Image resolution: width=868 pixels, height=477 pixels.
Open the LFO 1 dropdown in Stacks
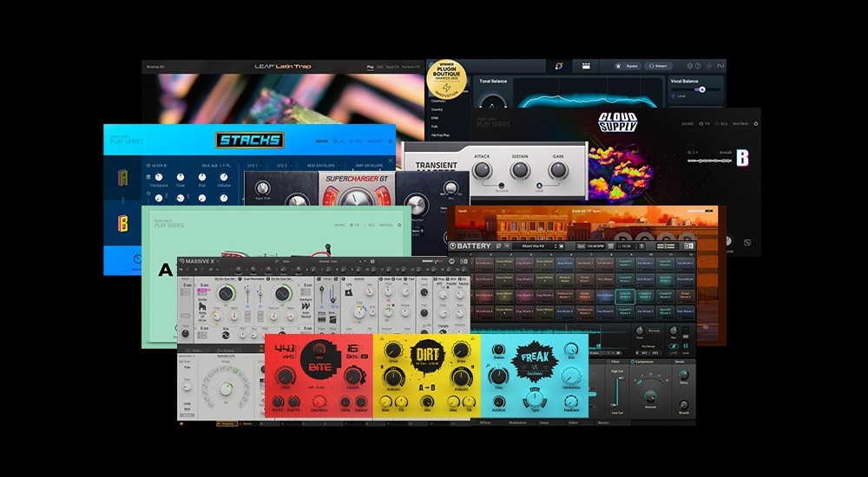click(x=253, y=166)
